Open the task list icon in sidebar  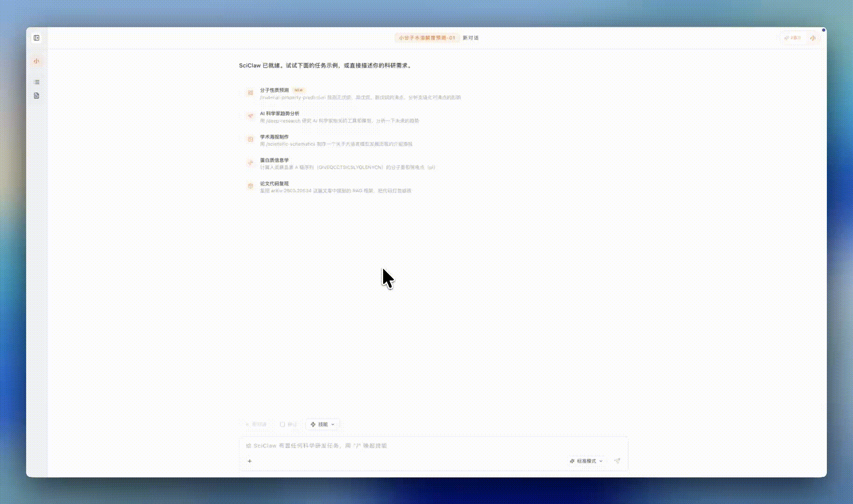click(x=36, y=82)
